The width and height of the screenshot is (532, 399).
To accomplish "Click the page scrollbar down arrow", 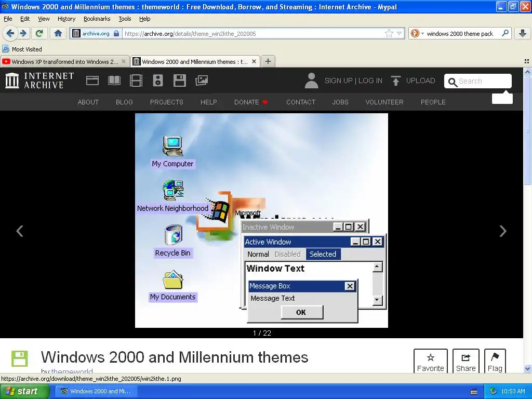I will click(527, 368).
